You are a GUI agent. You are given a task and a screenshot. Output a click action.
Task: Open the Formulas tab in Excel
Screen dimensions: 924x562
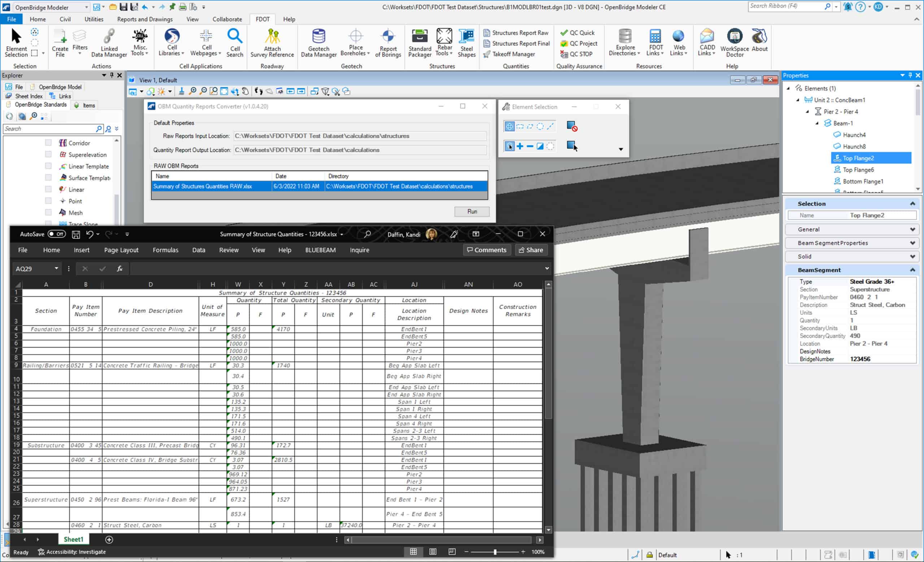165,250
